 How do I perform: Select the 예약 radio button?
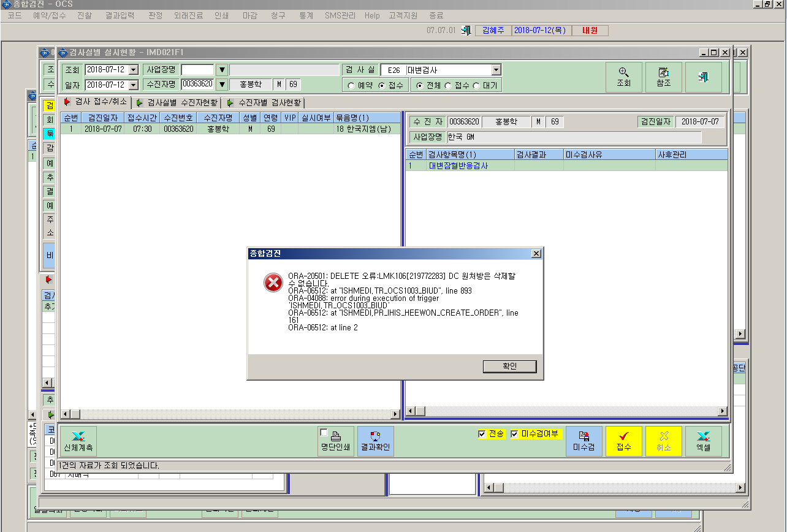[351, 85]
